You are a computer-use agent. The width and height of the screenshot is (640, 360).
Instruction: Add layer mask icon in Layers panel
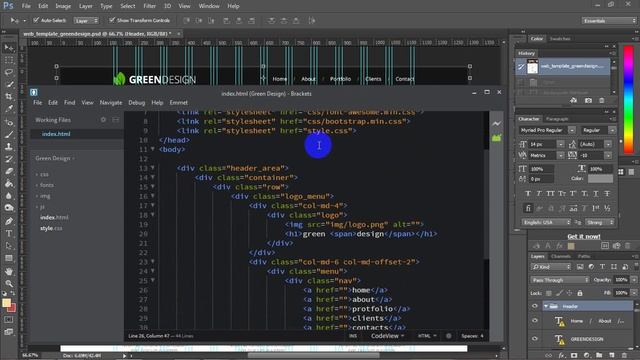[574, 356]
